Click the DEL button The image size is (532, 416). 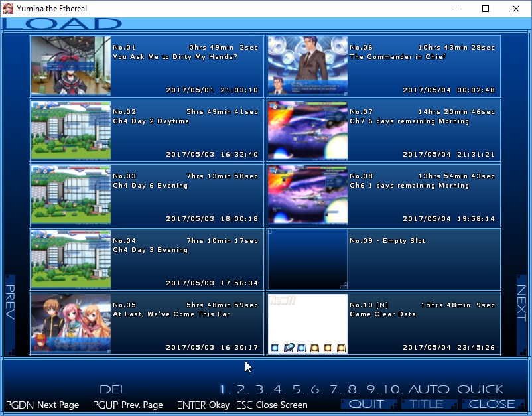tap(113, 389)
